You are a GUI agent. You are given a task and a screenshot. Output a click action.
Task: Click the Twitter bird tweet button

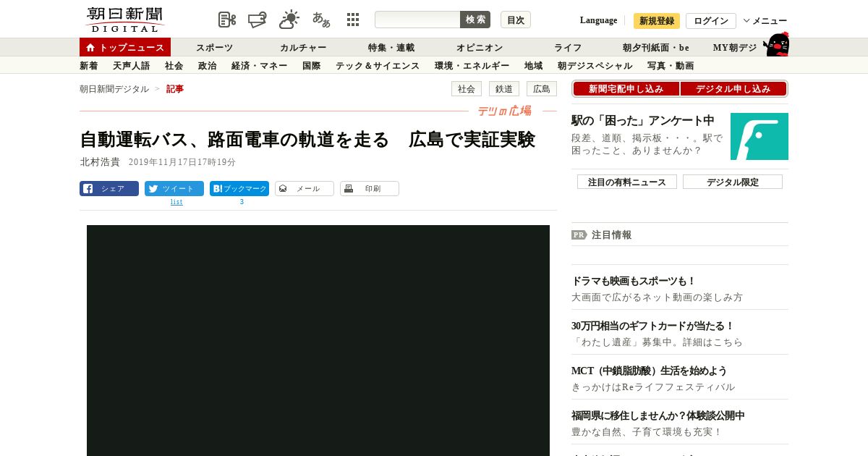[174, 188]
